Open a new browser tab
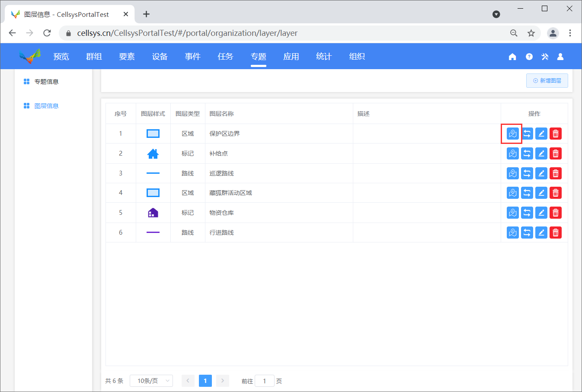582x392 pixels. (x=147, y=14)
